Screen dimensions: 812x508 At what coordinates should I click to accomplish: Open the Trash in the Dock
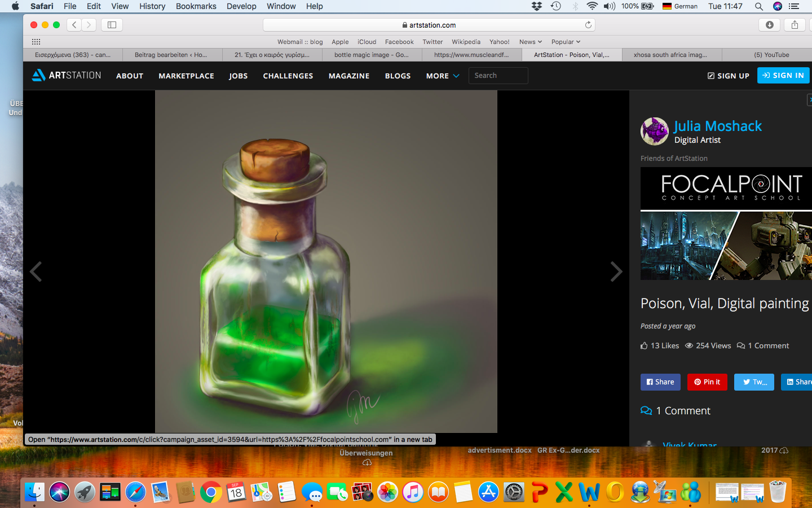point(778,492)
